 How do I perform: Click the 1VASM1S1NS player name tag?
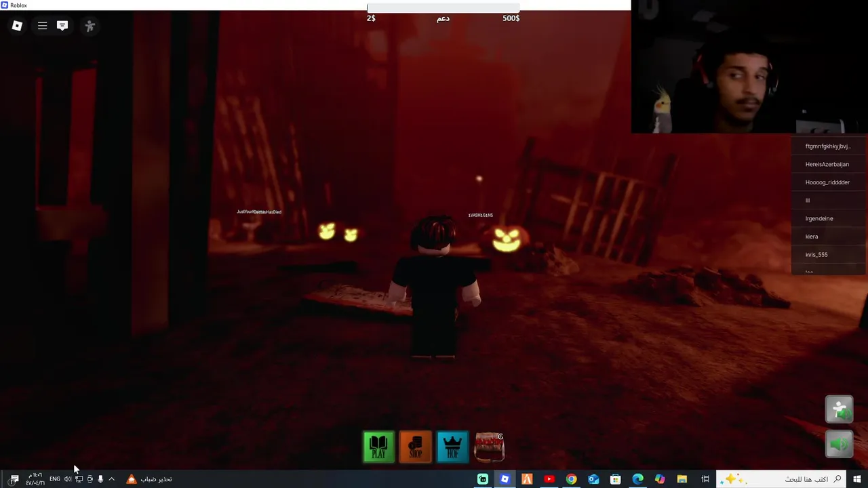[x=480, y=216]
